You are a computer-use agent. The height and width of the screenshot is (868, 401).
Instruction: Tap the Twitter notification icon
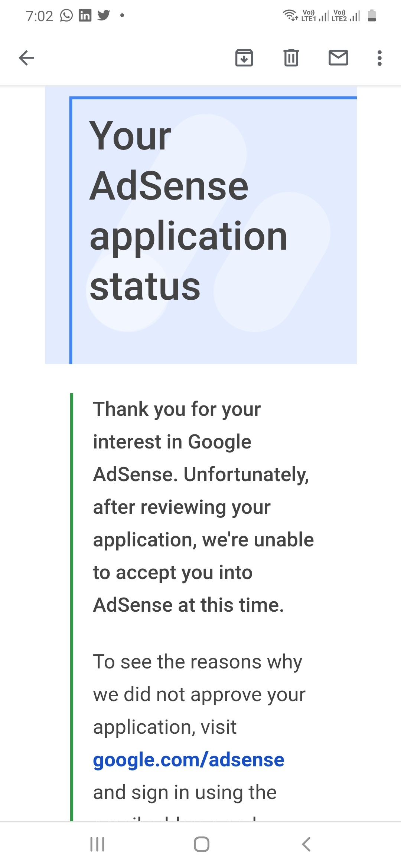(104, 16)
